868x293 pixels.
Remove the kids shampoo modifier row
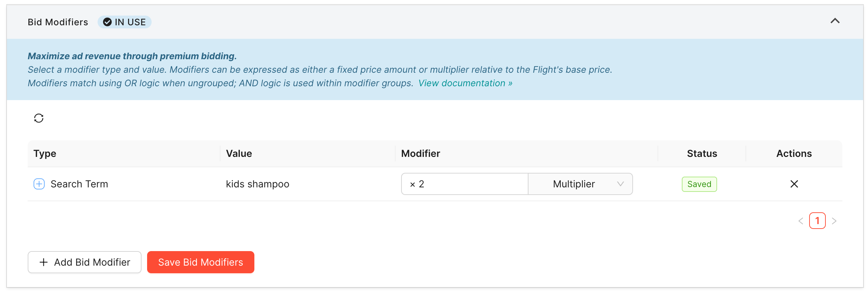794,184
